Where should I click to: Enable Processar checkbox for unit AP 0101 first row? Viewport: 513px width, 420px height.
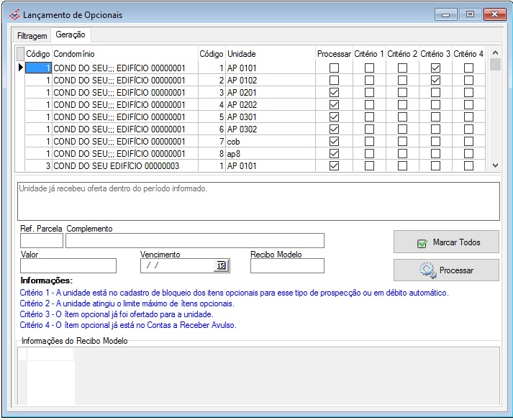[x=334, y=68]
